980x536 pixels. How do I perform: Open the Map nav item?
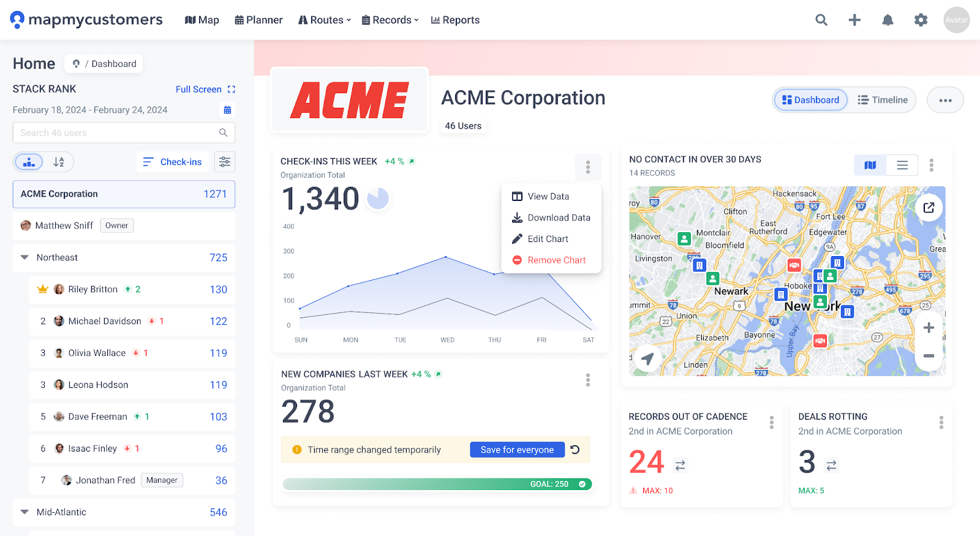pos(202,20)
